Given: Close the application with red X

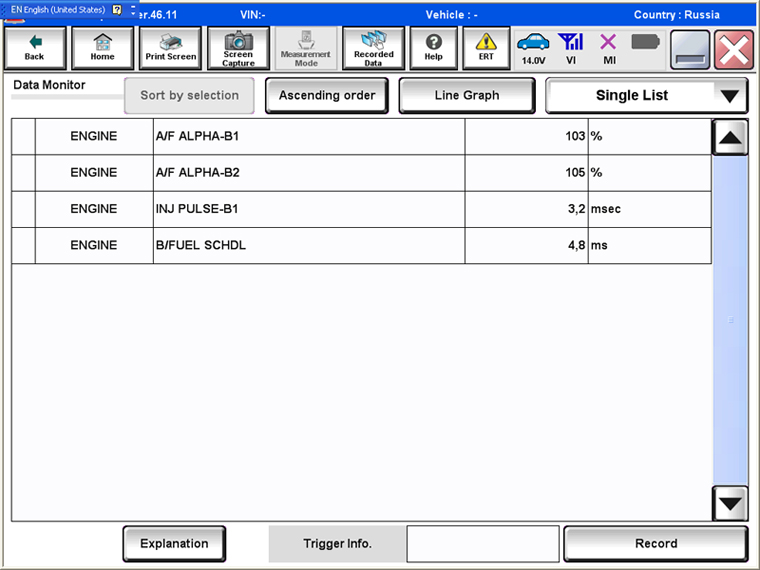Looking at the screenshot, I should [x=733, y=49].
